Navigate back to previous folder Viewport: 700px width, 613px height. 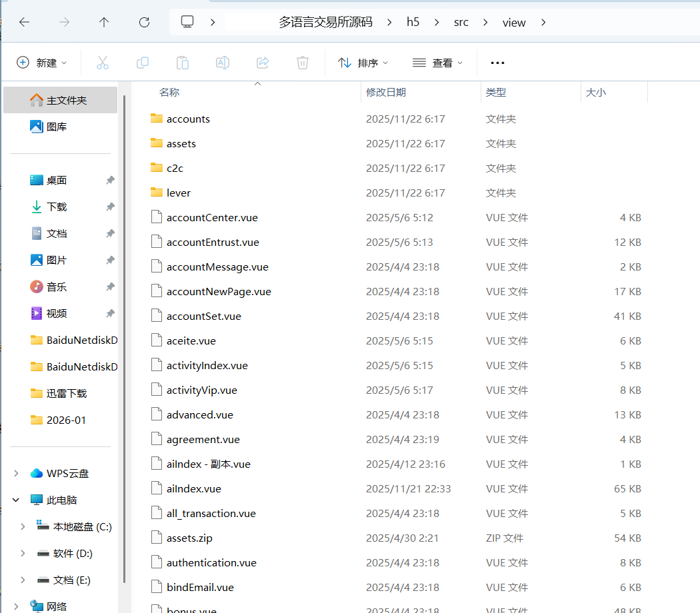[x=24, y=22]
